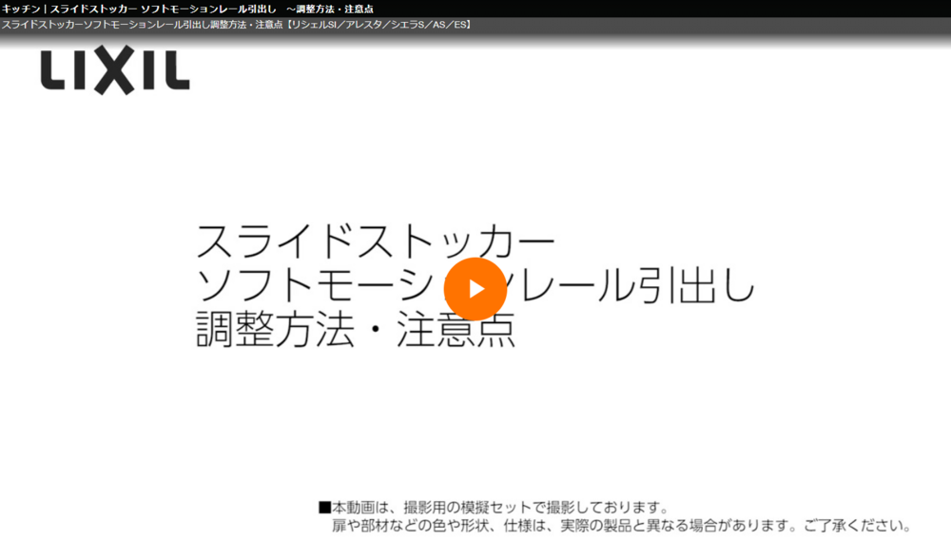951x560 pixels.
Task: Click the note starting with ■本動画は
Action: (x=494, y=508)
